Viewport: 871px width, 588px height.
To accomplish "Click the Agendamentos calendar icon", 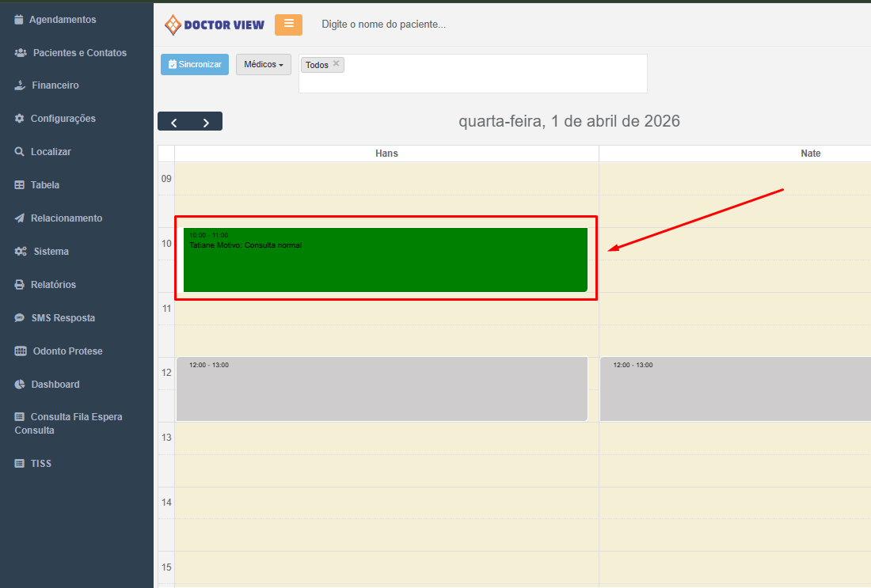I will click(19, 20).
